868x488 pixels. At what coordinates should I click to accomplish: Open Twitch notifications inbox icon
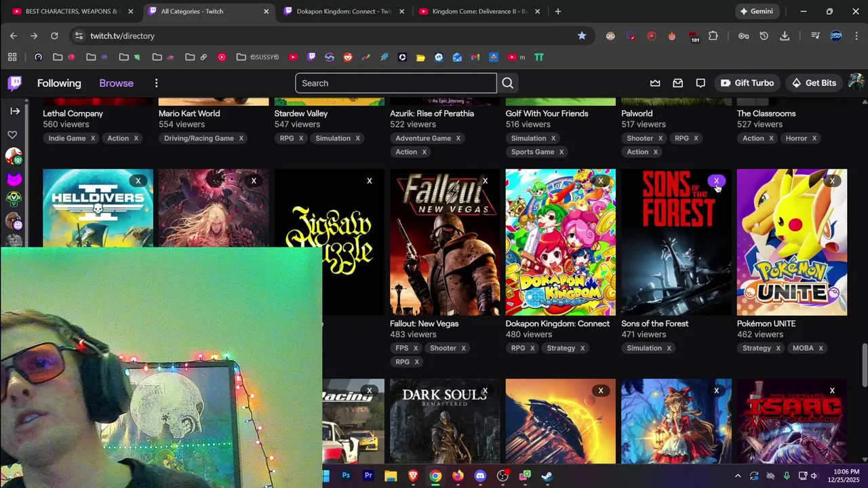(677, 83)
